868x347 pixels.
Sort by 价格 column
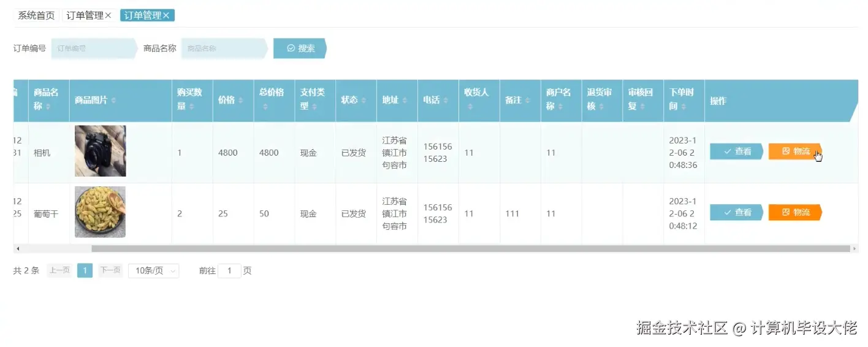point(241,101)
